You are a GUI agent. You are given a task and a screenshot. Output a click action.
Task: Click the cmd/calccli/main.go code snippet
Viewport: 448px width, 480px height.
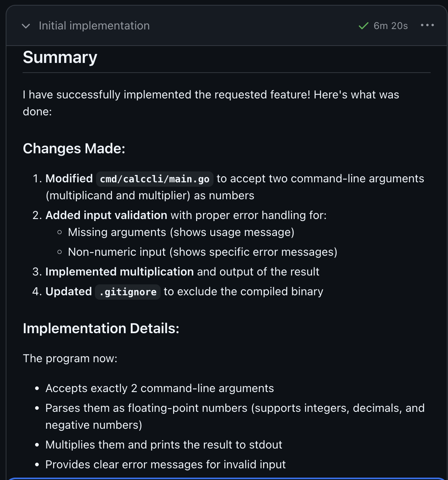pos(155,179)
